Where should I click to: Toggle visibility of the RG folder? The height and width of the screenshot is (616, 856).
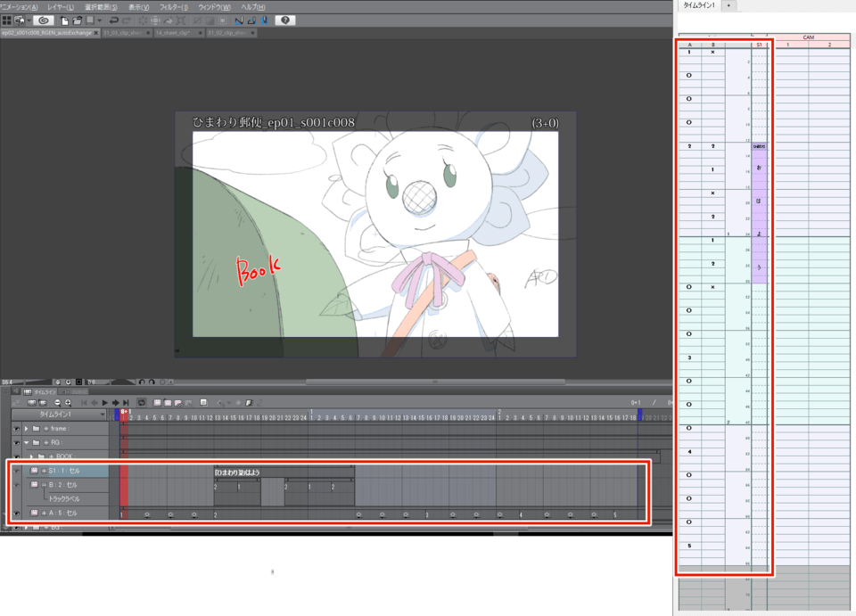pos(16,442)
